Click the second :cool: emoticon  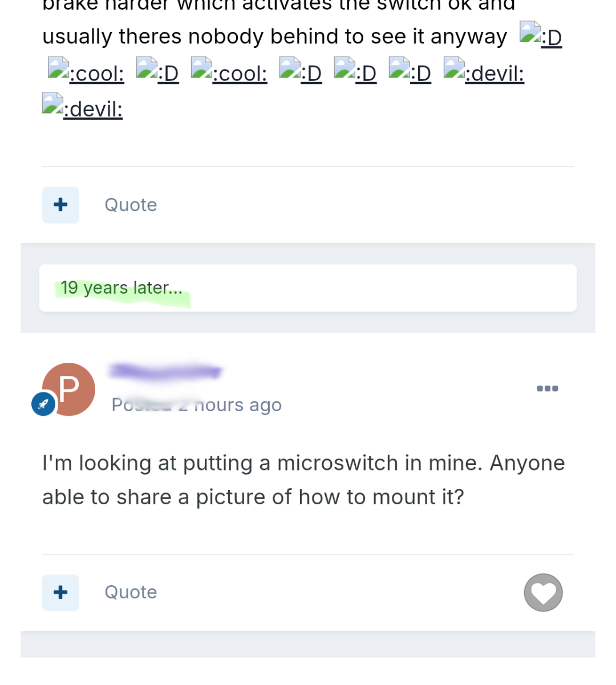(x=229, y=72)
